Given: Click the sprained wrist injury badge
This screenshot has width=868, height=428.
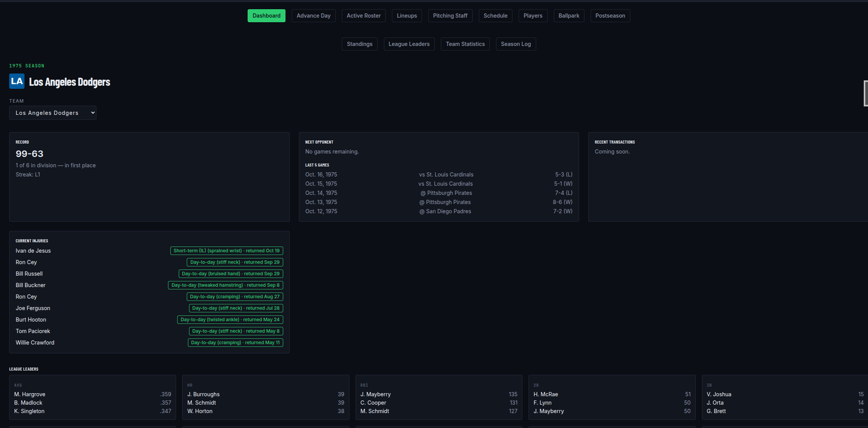Looking at the screenshot, I should click(x=227, y=251).
